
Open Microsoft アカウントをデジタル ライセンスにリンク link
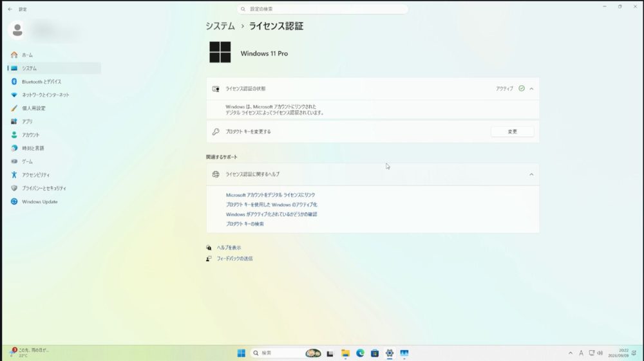click(x=270, y=195)
